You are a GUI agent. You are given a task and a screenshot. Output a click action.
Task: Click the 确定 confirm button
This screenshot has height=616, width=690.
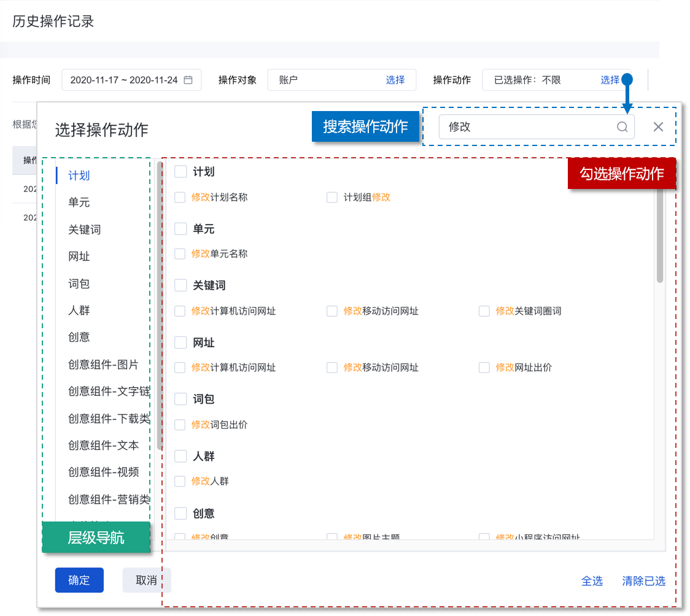[x=79, y=580]
